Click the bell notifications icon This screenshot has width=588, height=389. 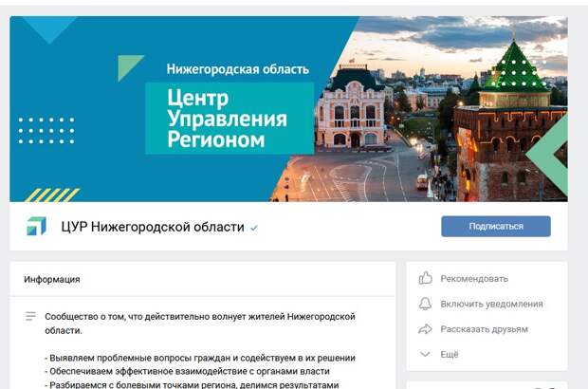425,304
